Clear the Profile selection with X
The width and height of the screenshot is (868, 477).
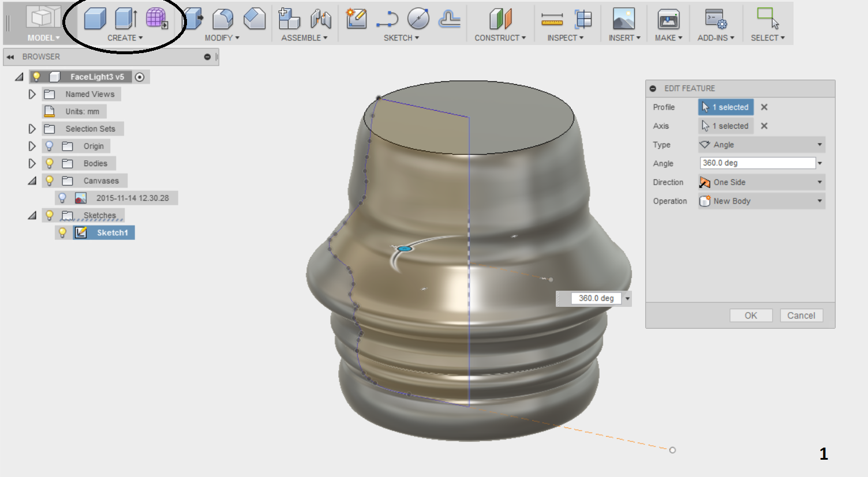(764, 107)
